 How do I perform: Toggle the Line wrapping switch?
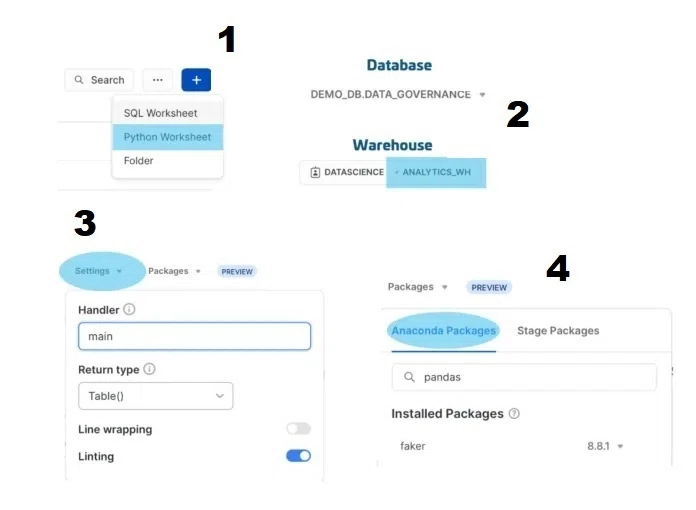pyautogui.click(x=298, y=429)
